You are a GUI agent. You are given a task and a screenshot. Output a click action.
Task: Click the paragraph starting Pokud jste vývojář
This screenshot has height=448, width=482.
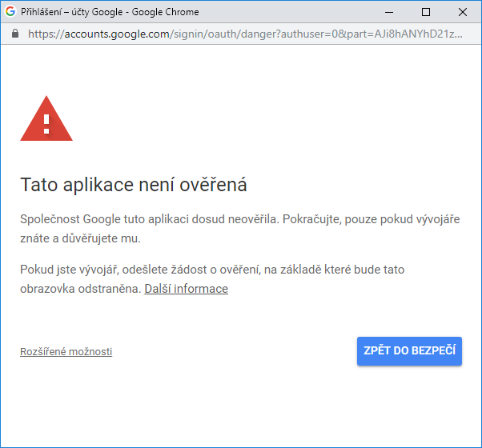pyautogui.click(x=212, y=279)
